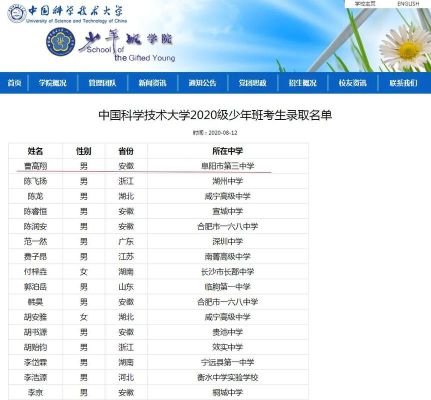Click the school cell 衡水中学实验学校
431x400 pixels.
click(x=228, y=378)
